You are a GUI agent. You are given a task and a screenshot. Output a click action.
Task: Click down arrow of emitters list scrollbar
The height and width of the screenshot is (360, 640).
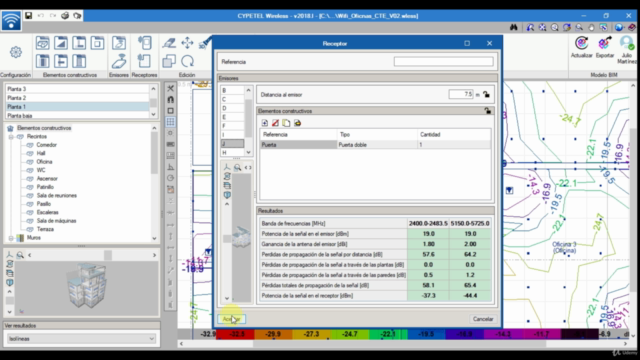coord(248,152)
